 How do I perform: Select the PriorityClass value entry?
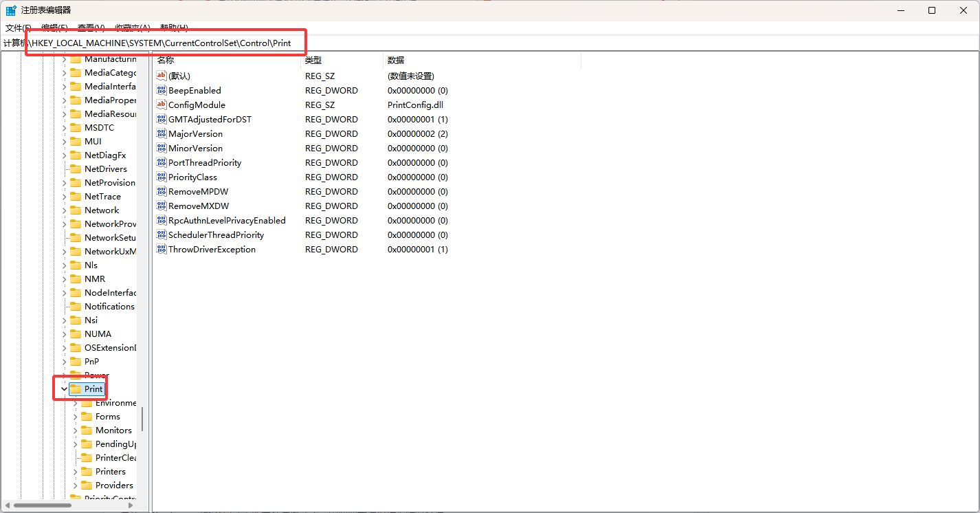tap(192, 177)
